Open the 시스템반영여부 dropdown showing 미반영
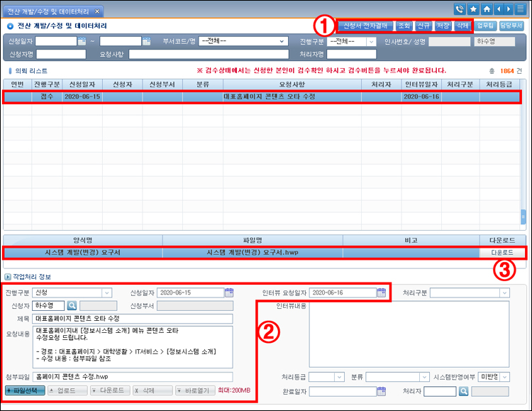This screenshot has width=532, height=411. tap(494, 377)
